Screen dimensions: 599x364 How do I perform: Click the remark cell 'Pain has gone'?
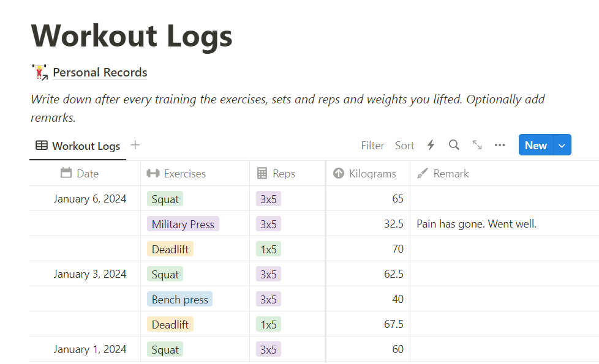point(476,224)
